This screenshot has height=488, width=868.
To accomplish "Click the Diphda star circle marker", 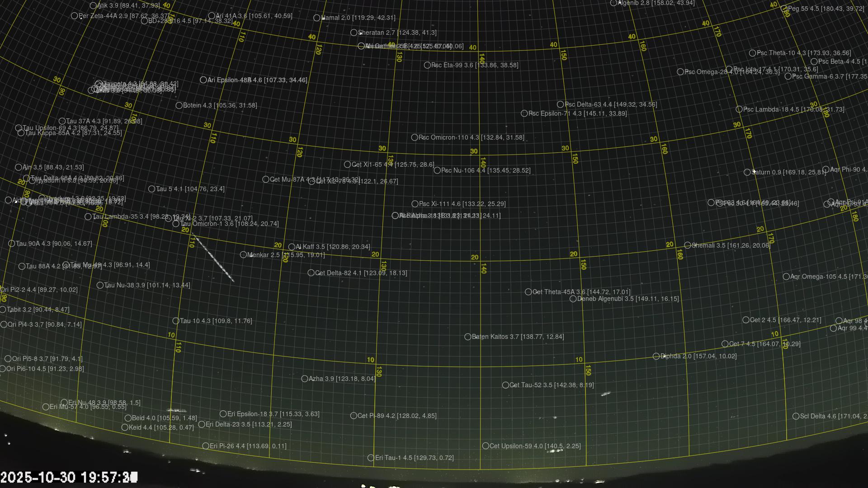I will pos(656,357).
